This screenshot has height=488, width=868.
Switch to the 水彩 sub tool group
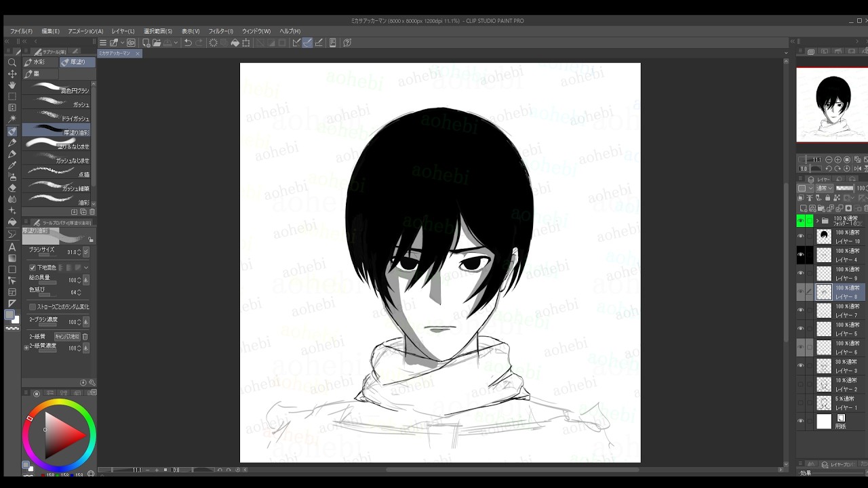(39, 62)
